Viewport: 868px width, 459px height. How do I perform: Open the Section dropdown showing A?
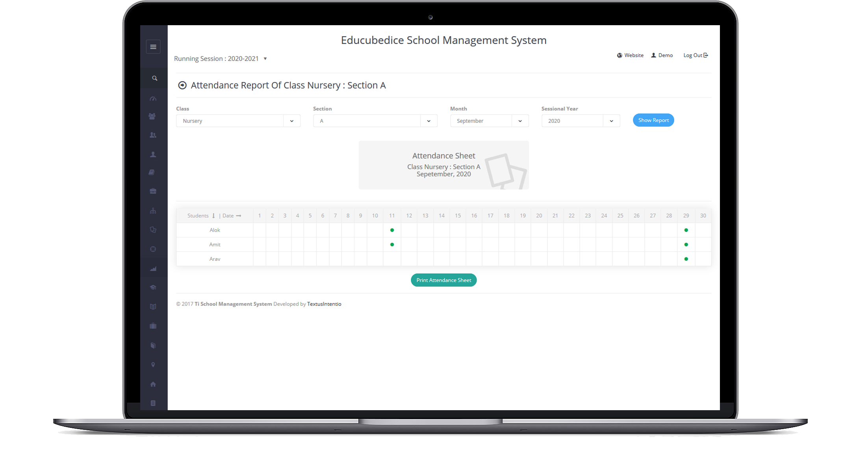pyautogui.click(x=375, y=121)
